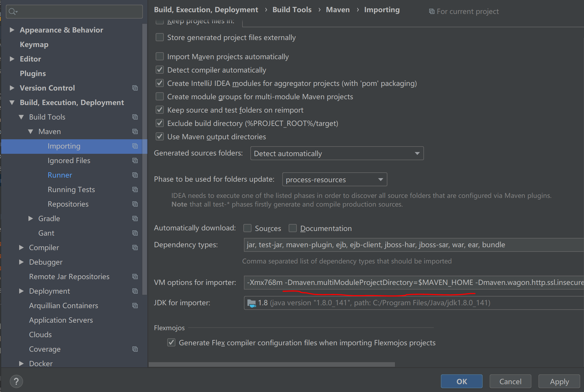Click the JDK folder icon in importer field
The height and width of the screenshot is (392, 584).
[251, 303]
